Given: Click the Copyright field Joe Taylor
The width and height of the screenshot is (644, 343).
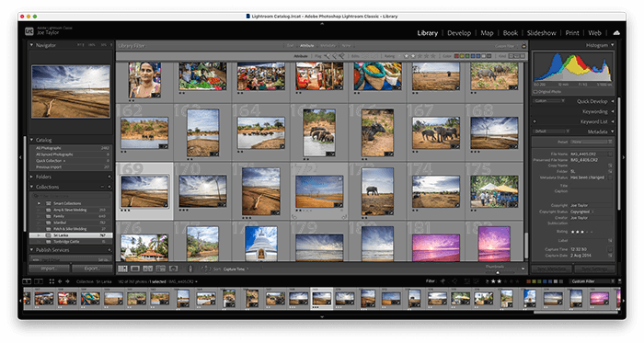Looking at the screenshot, I should (x=579, y=205).
